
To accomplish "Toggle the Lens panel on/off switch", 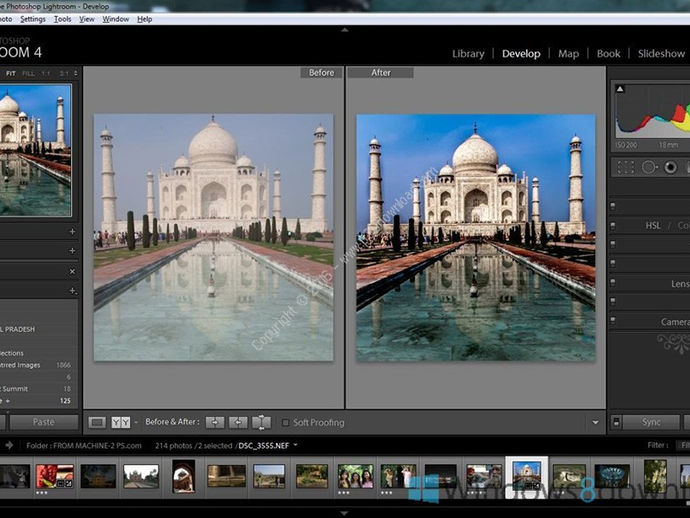I will click(613, 283).
